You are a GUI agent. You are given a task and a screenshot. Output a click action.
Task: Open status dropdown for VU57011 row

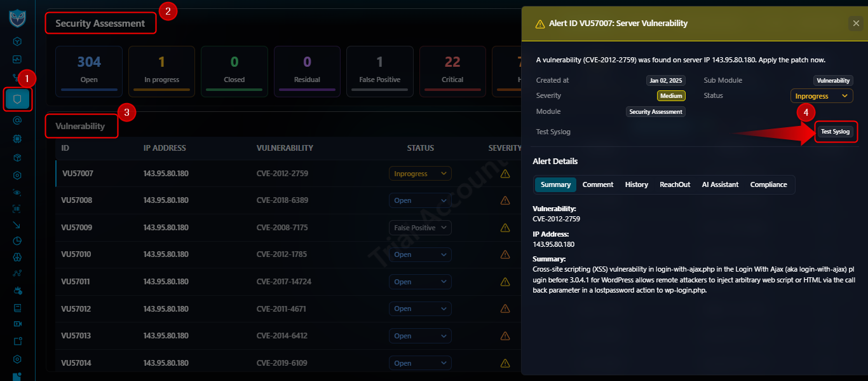point(420,282)
